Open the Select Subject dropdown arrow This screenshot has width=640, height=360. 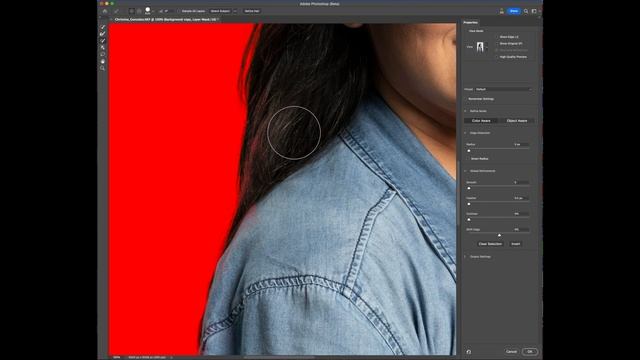pos(235,11)
